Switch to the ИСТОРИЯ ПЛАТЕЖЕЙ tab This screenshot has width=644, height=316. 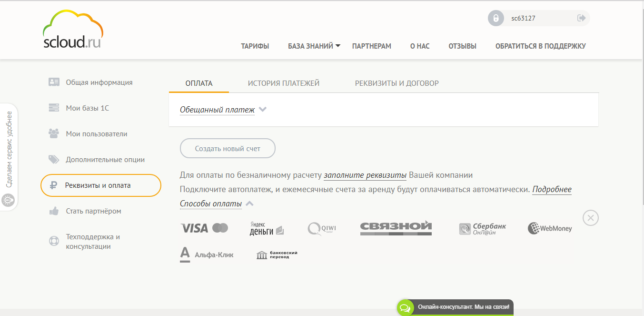point(283,82)
